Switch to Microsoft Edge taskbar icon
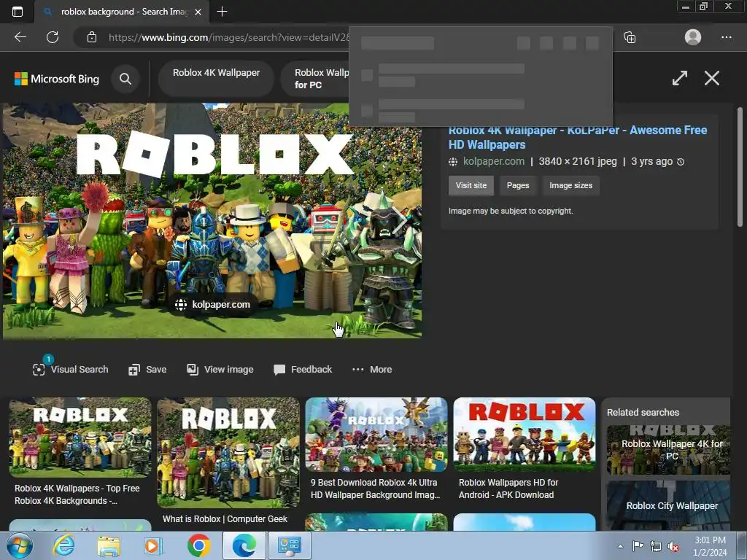 point(244,545)
